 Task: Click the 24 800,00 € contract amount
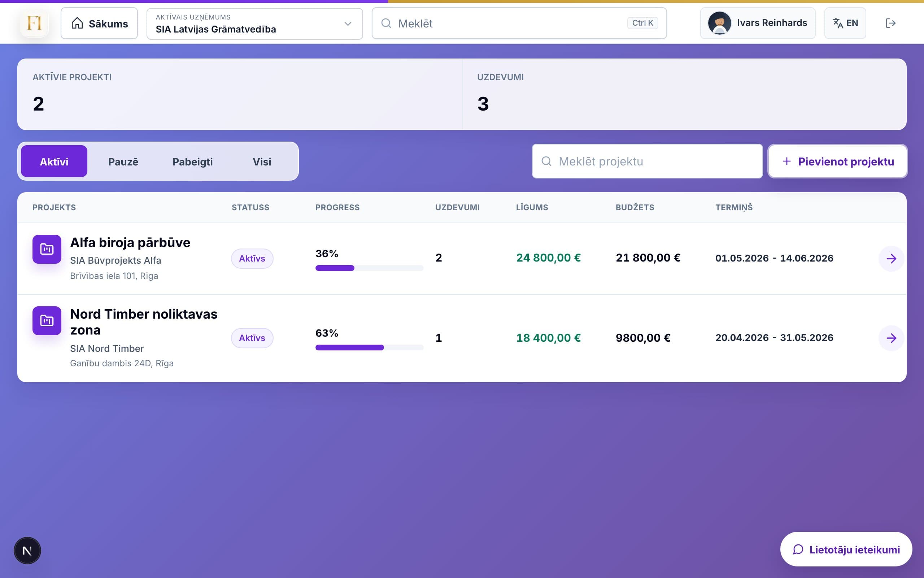[x=548, y=258]
